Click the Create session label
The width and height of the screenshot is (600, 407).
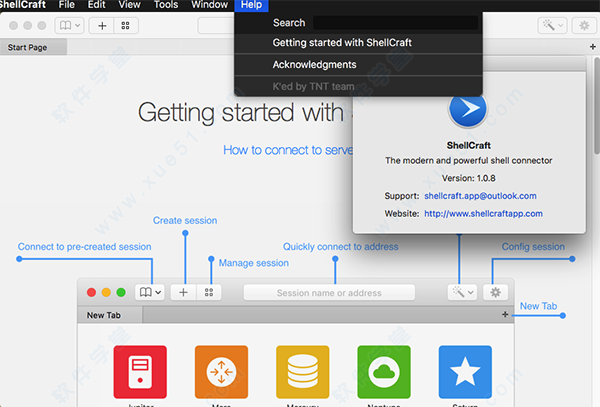[185, 220]
